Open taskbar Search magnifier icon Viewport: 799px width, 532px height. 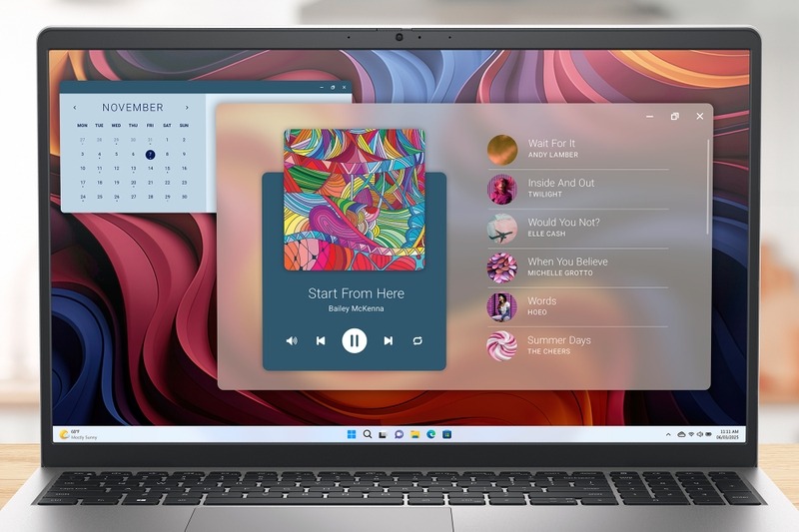pos(368,434)
